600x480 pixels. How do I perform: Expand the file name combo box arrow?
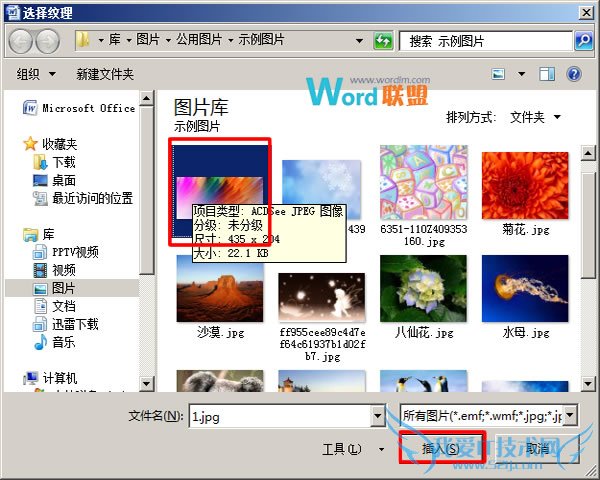coord(377,416)
